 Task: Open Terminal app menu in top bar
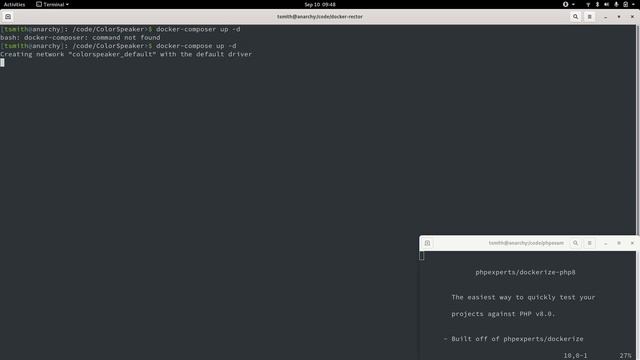[x=52, y=4]
